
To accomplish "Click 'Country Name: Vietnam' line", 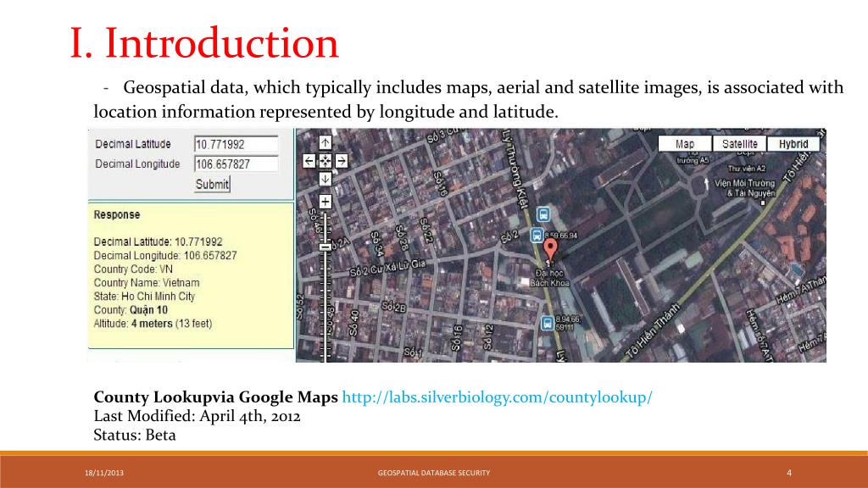I will 147,283.
